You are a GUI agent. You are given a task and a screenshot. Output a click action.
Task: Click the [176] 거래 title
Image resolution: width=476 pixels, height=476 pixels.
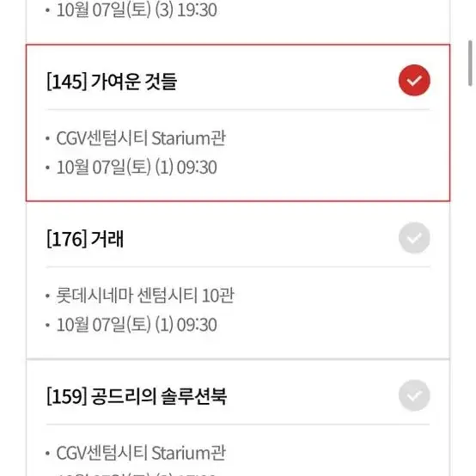tap(85, 239)
